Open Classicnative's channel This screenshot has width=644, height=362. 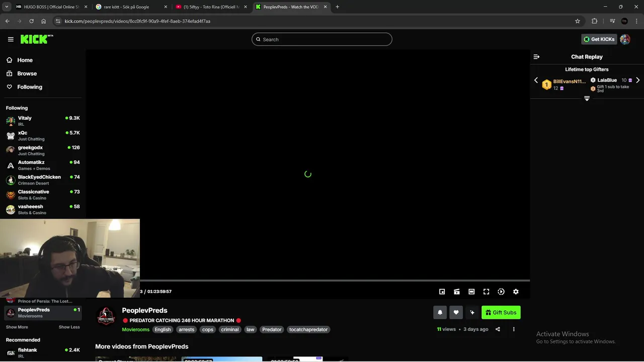click(43, 195)
